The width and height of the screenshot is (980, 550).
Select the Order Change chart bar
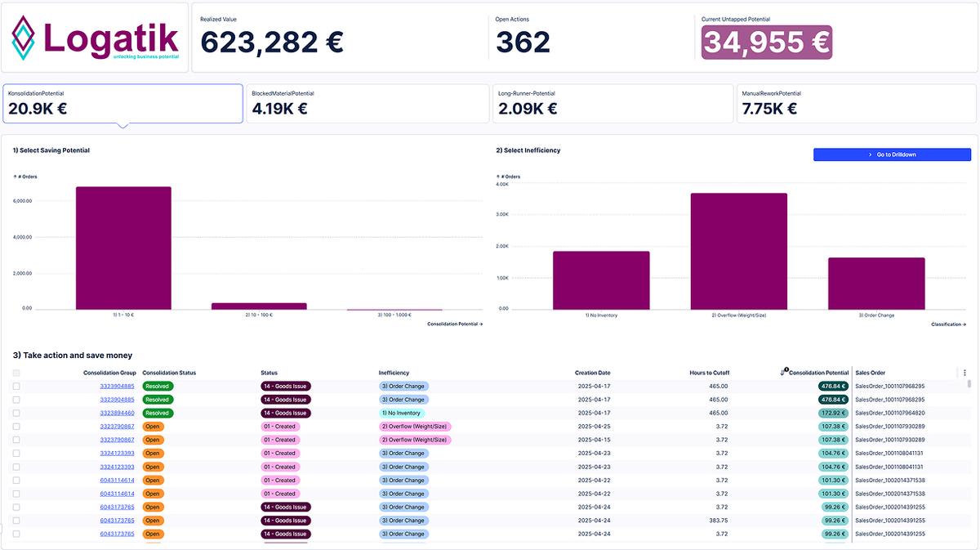tap(876, 283)
